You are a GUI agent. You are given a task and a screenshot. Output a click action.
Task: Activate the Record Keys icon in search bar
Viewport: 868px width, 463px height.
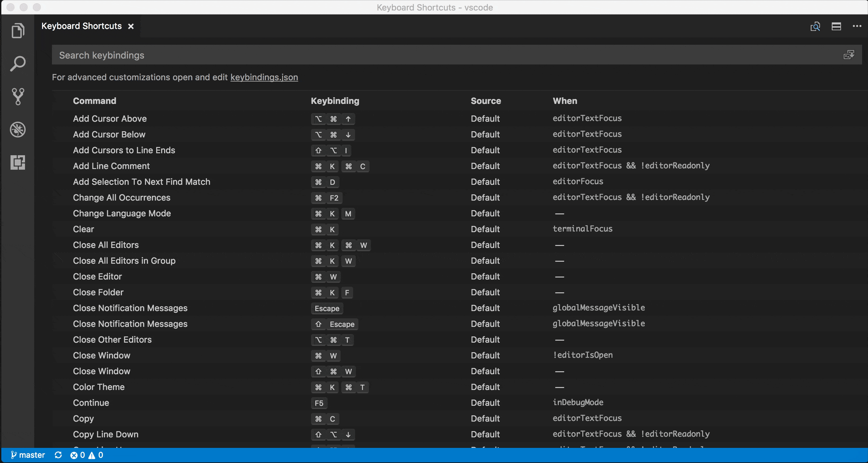850,55
